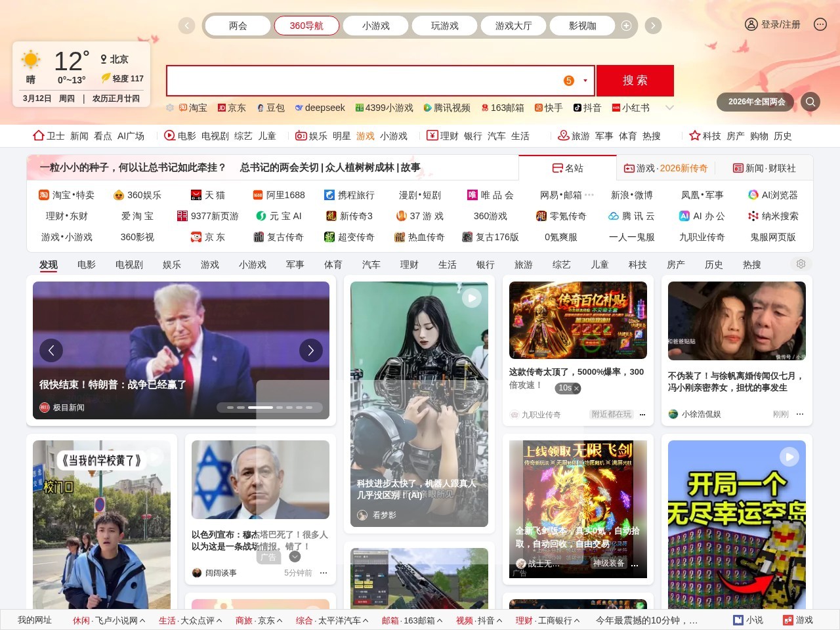The width and height of the screenshot is (840, 630).
Task: Open 豆包 from the shortcut bar
Action: coord(272,108)
